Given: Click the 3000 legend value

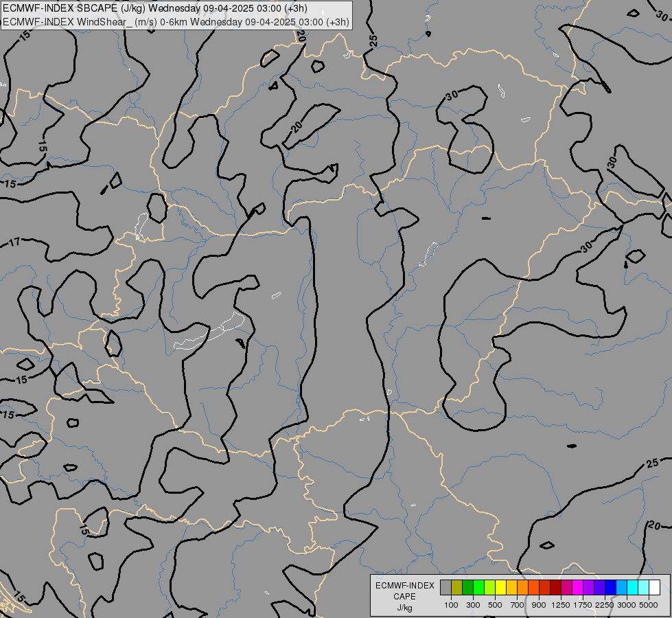Looking at the screenshot, I should (627, 605).
